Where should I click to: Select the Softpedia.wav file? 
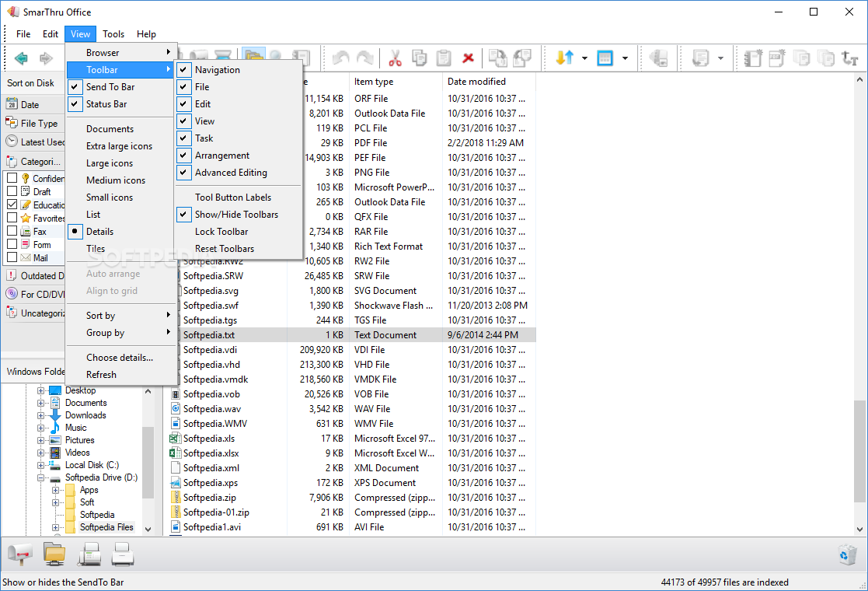coord(212,409)
